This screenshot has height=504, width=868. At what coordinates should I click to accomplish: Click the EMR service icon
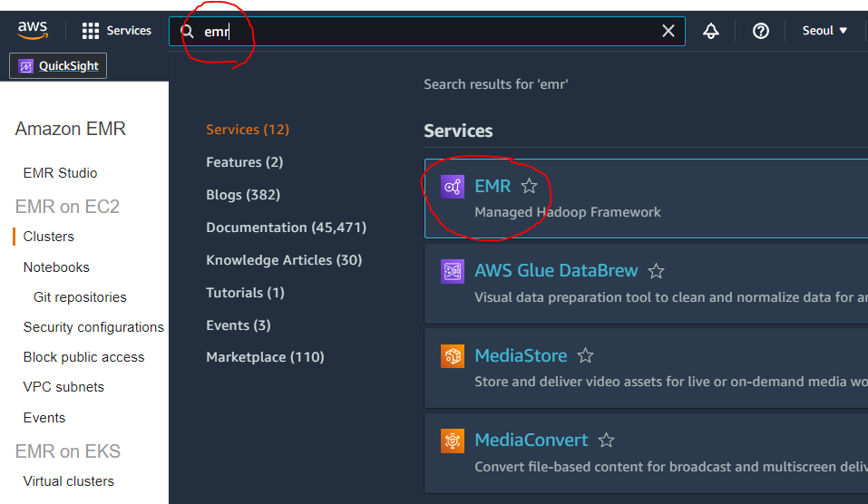coord(453,187)
